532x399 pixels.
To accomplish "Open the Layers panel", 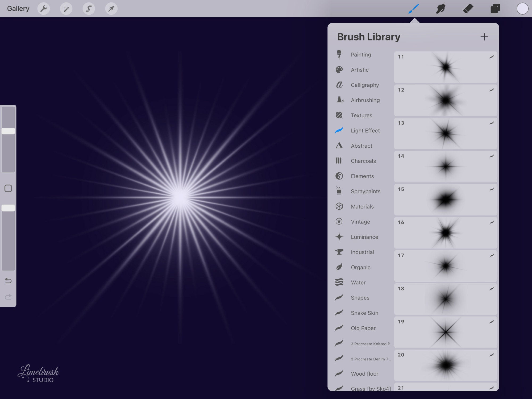I will (x=495, y=9).
